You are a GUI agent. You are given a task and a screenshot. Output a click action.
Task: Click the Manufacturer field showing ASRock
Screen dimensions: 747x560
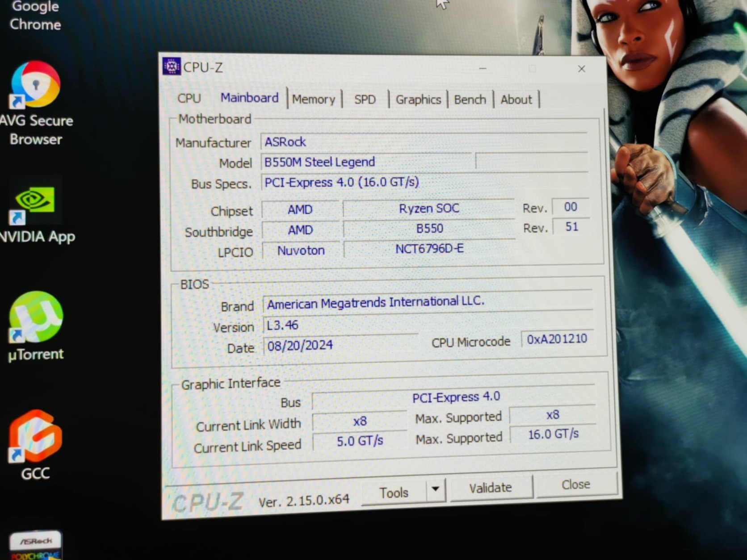[424, 142]
